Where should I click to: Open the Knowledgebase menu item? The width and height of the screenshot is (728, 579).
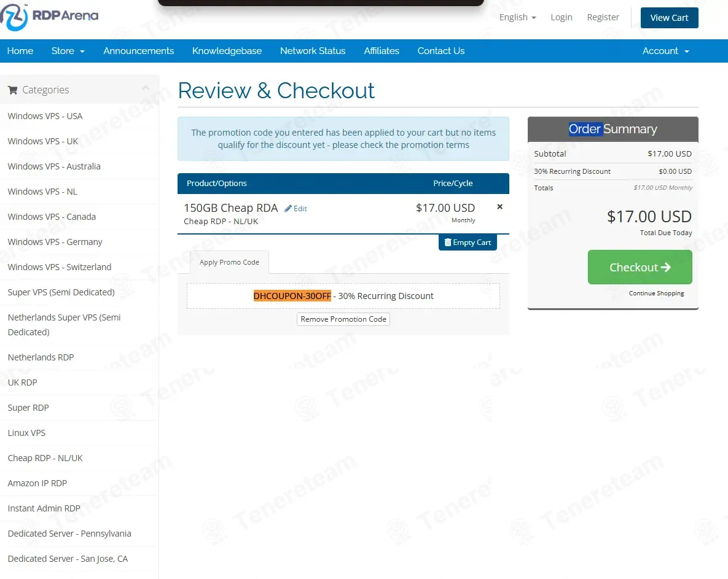pyautogui.click(x=227, y=51)
